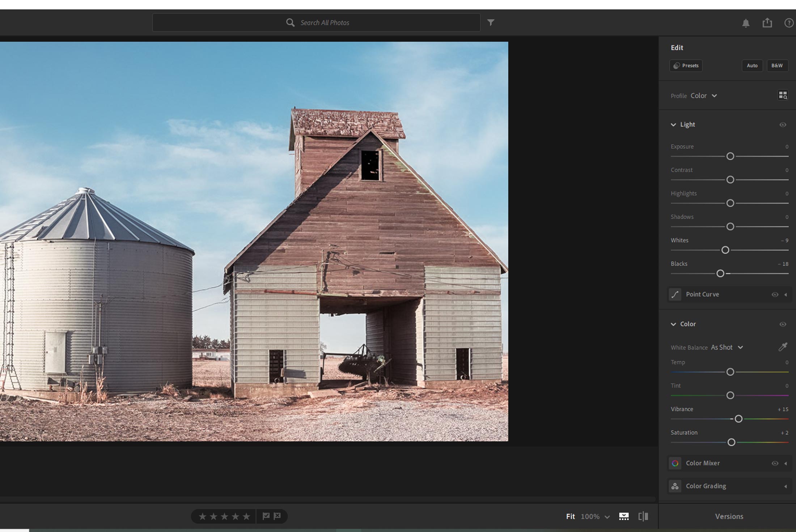Viewport: 796px width, 532px height.
Task: Click the Color Grading wheels icon
Action: point(675,486)
